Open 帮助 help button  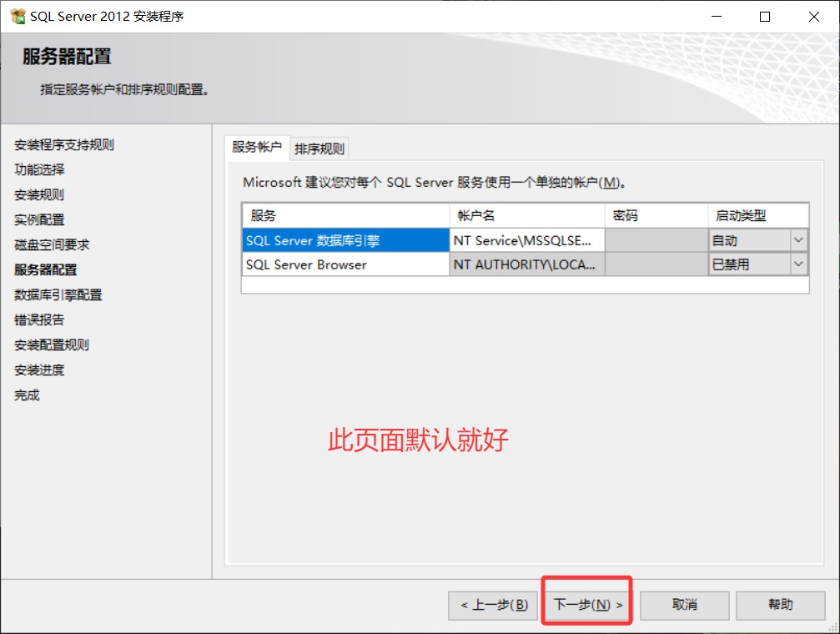(781, 605)
